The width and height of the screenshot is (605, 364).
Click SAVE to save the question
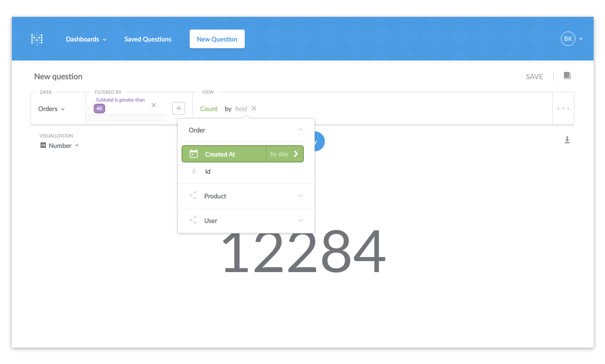coord(534,77)
